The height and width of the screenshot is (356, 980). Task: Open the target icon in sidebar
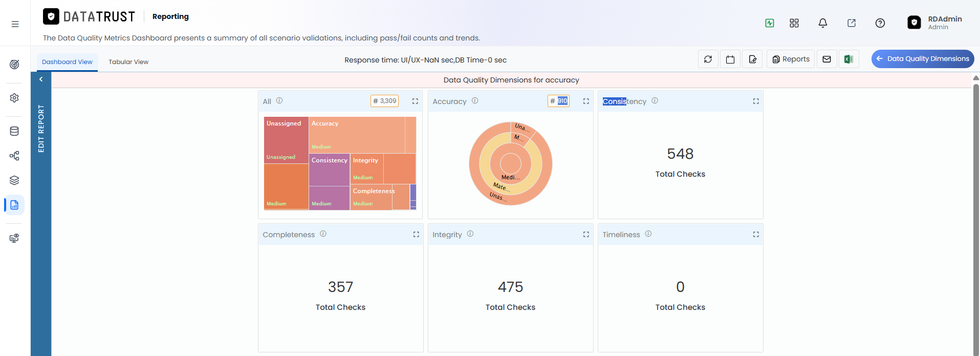14,65
